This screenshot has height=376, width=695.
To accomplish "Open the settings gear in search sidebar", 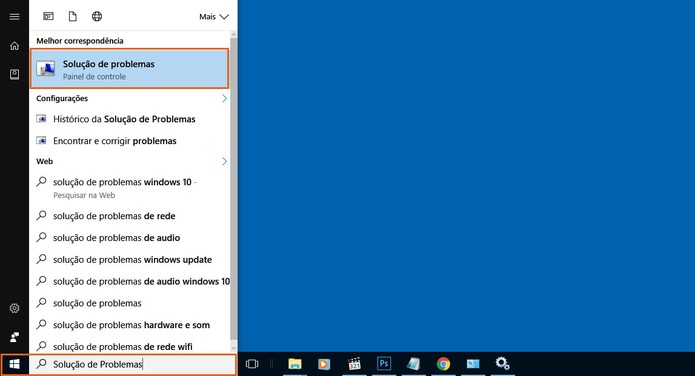I will [14, 308].
